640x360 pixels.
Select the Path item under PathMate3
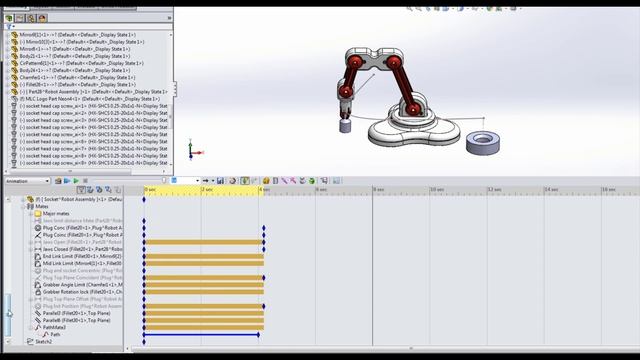point(55,334)
